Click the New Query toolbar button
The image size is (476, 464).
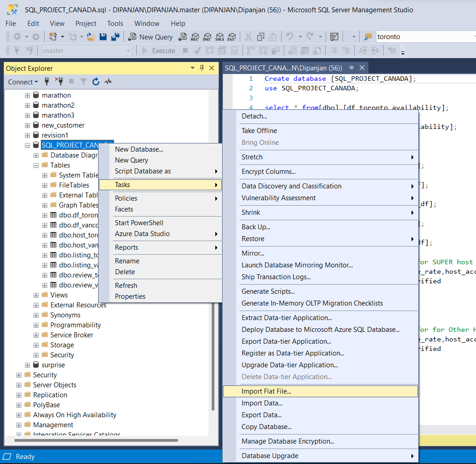click(150, 37)
